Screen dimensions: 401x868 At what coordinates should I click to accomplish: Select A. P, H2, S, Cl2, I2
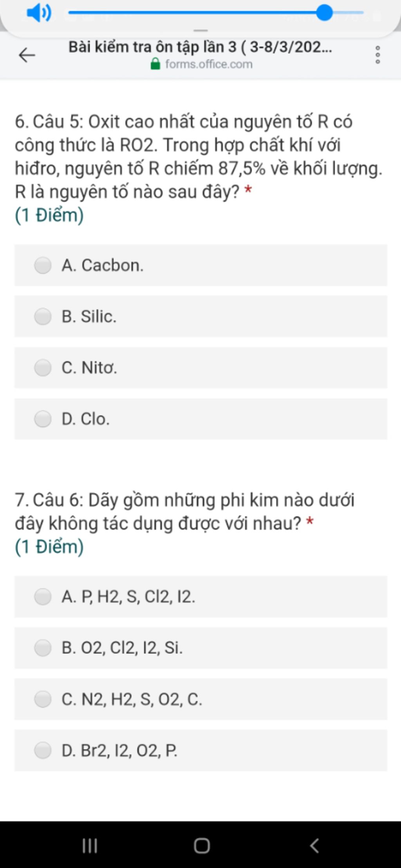pyautogui.click(x=201, y=597)
